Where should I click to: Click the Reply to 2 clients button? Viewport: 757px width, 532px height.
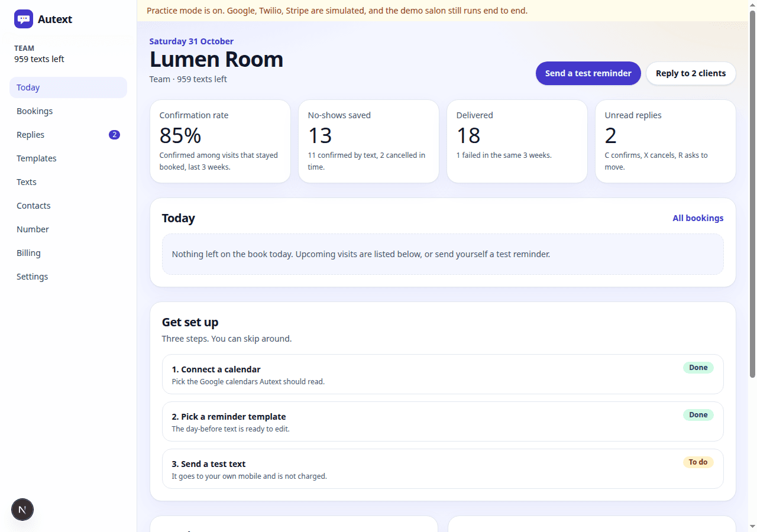coord(691,73)
